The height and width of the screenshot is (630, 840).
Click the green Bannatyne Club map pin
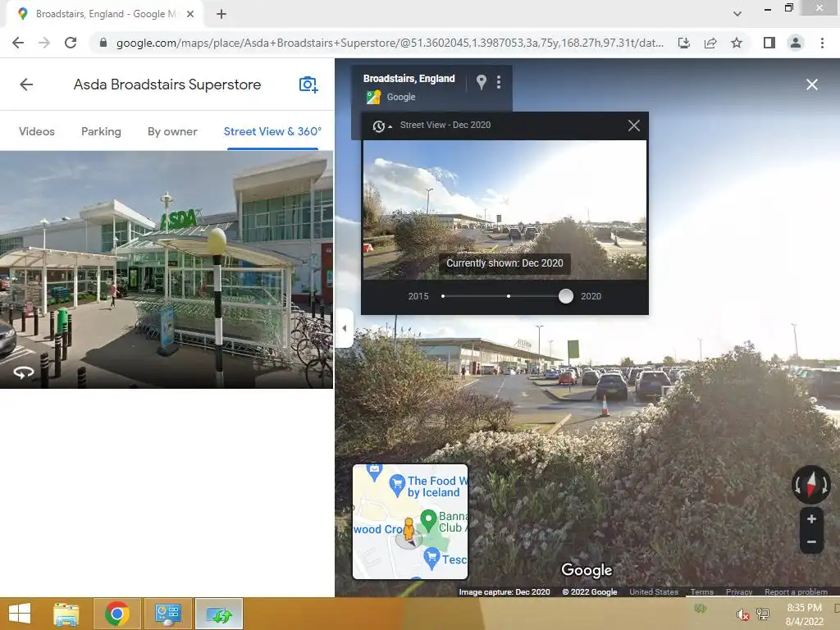[x=428, y=519]
